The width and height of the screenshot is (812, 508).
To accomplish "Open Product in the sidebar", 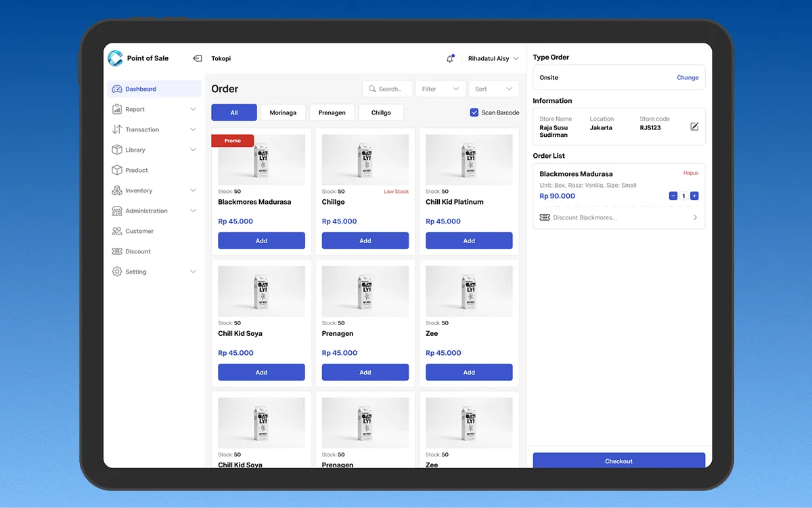I will [x=154, y=170].
